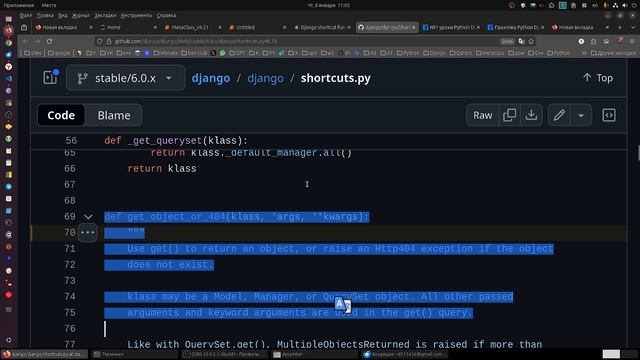Open the Журнал menu

(81, 16)
